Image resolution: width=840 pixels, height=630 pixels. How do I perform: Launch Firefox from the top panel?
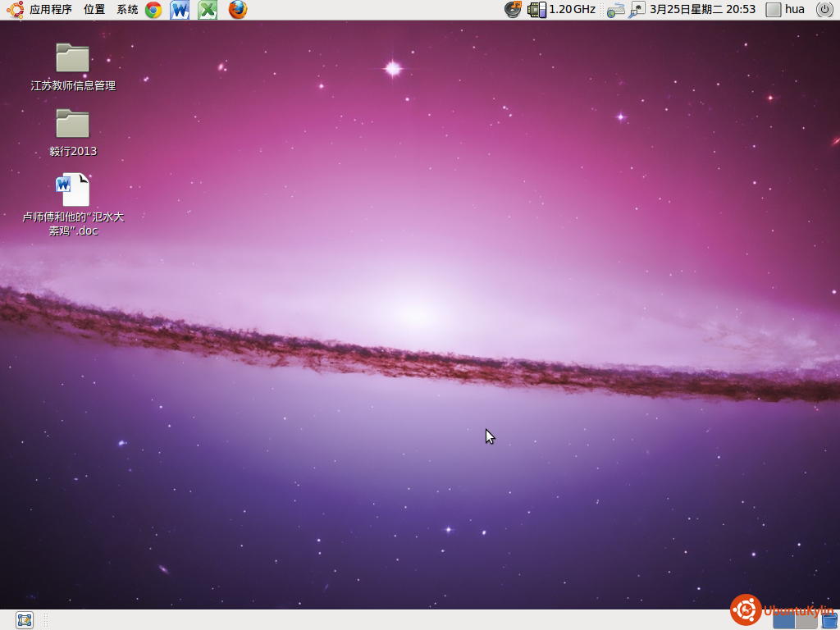coord(238,10)
